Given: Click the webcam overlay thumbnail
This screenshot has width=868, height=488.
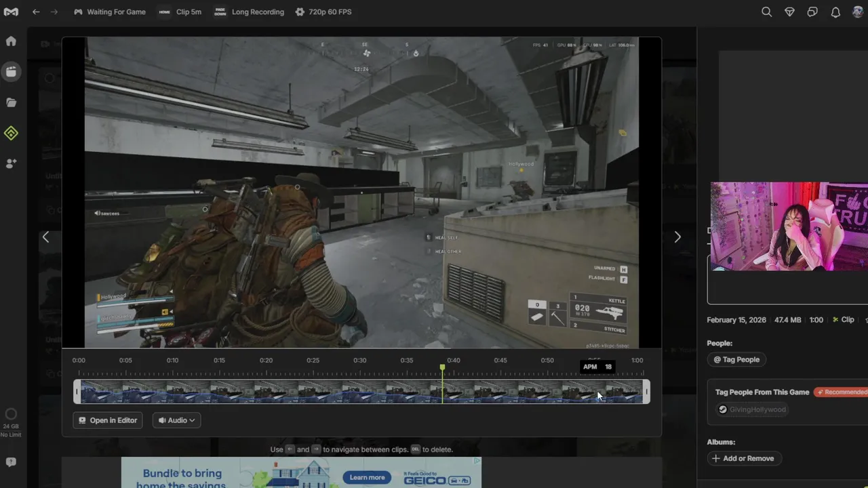Looking at the screenshot, I should [789, 226].
